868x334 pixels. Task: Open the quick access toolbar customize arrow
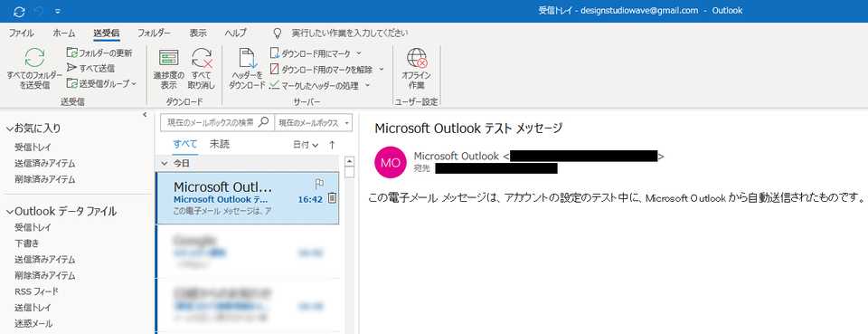click(58, 11)
